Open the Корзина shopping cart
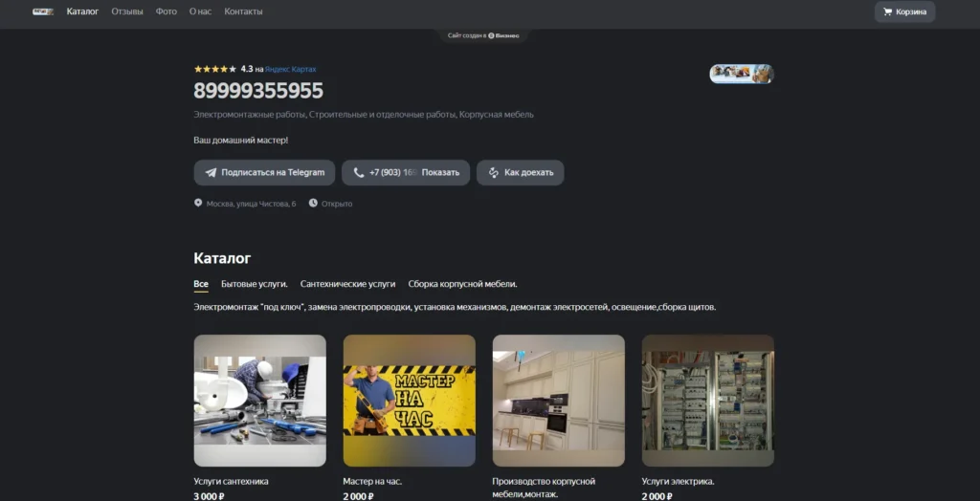This screenshot has width=980, height=501. pos(903,11)
